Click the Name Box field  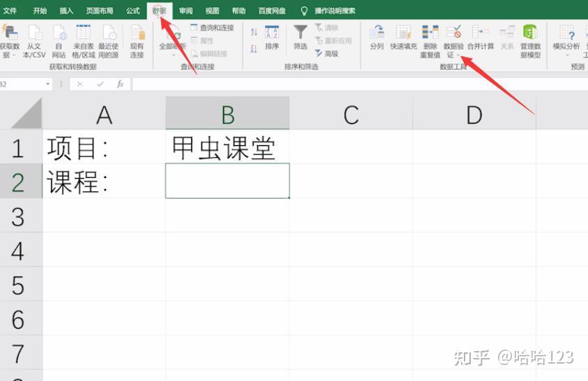click(x=22, y=84)
